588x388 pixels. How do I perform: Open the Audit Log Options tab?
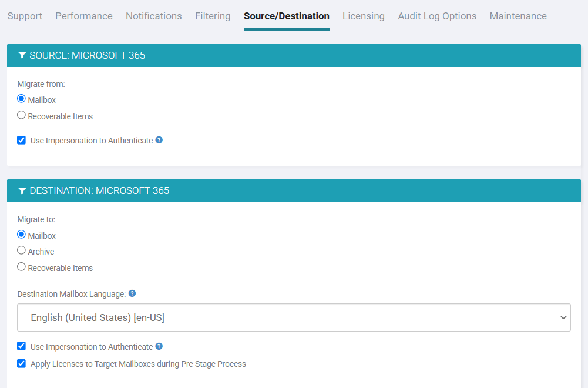coord(437,16)
